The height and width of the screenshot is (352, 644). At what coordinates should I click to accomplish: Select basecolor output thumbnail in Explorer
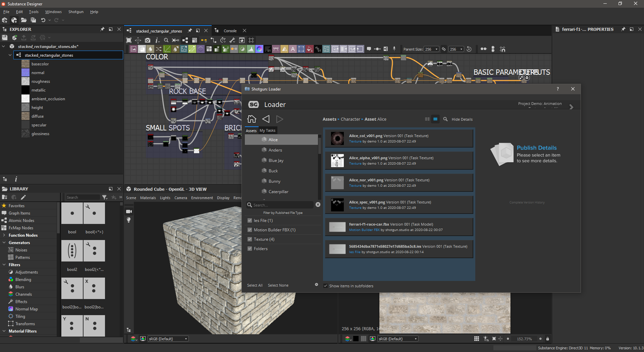click(25, 64)
